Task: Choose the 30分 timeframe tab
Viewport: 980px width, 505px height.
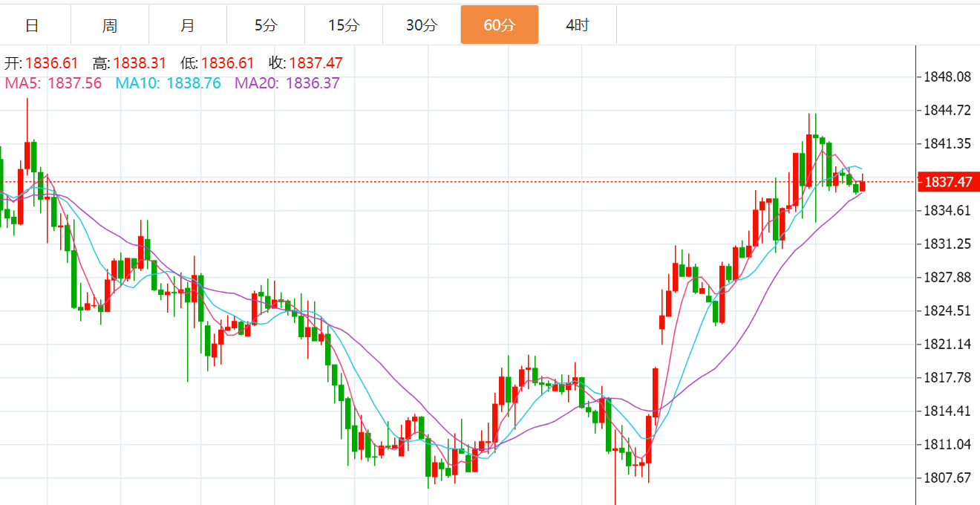Action: pyautogui.click(x=422, y=25)
